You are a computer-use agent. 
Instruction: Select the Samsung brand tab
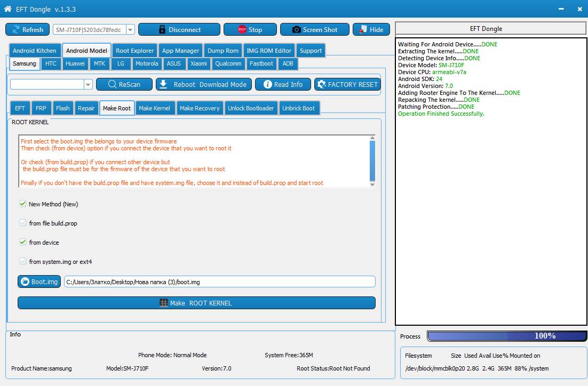25,63
